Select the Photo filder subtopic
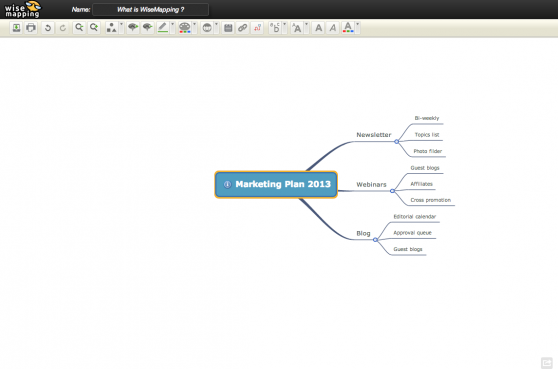Viewport: 558px width, 369px height. click(x=427, y=151)
